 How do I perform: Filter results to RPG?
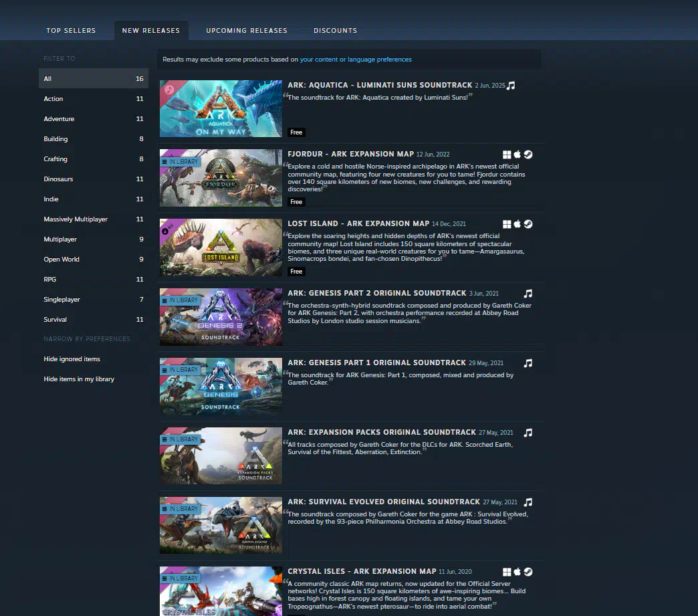coord(94,279)
